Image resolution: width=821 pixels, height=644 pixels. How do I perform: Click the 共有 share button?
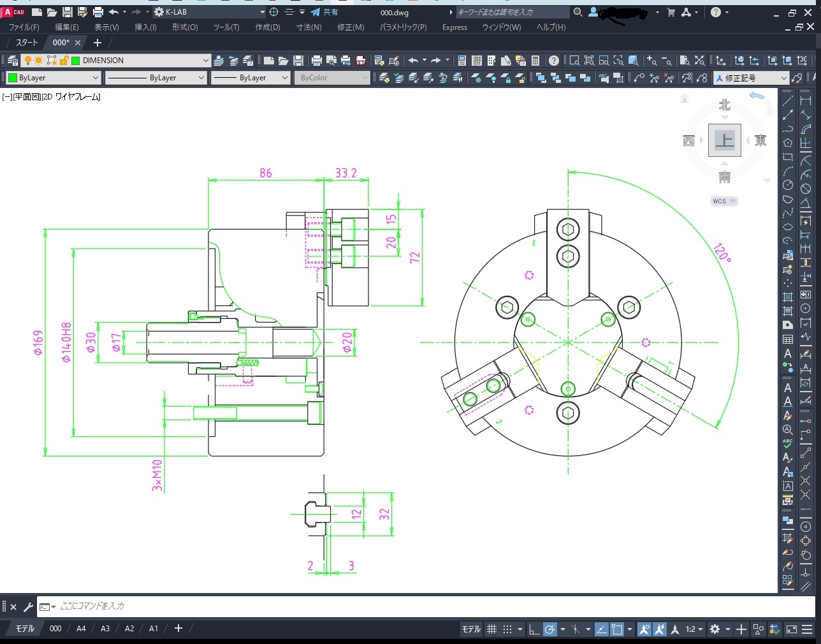324,12
